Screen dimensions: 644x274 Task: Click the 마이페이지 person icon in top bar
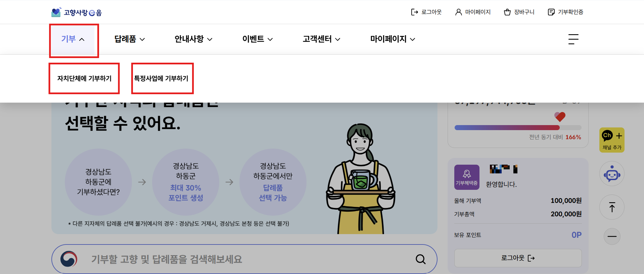pyautogui.click(x=458, y=12)
